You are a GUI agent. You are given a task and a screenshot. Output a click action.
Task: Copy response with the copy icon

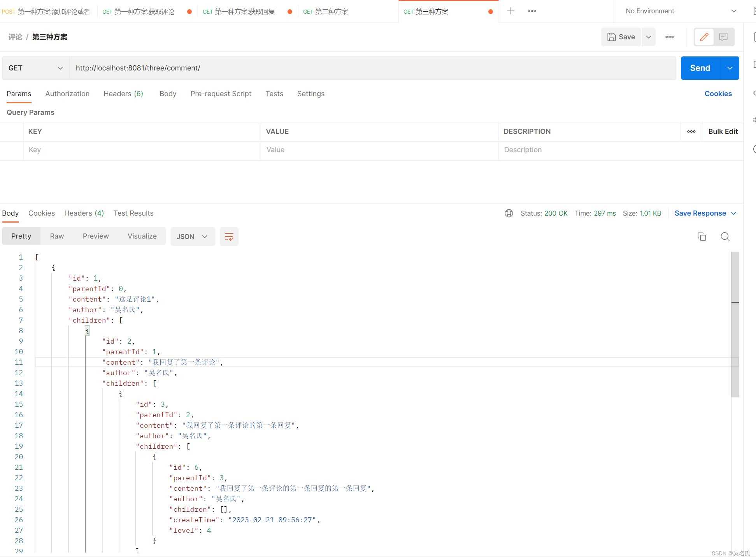tap(702, 237)
